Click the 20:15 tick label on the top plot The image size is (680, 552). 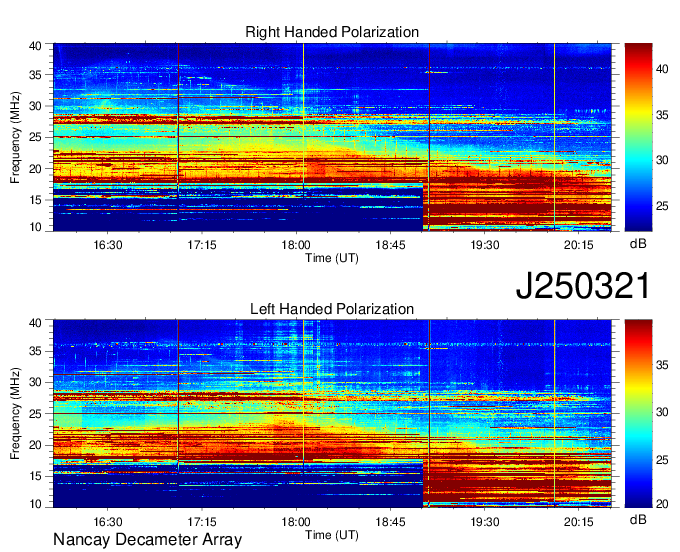pos(579,245)
